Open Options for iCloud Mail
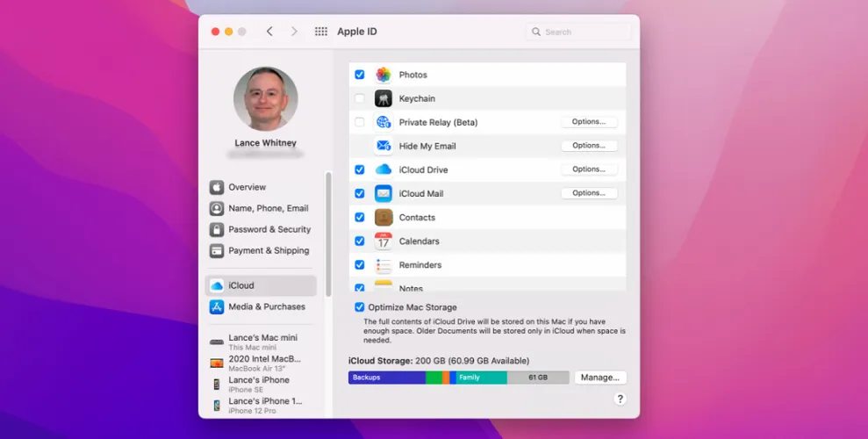The image size is (868, 439). pyautogui.click(x=589, y=193)
